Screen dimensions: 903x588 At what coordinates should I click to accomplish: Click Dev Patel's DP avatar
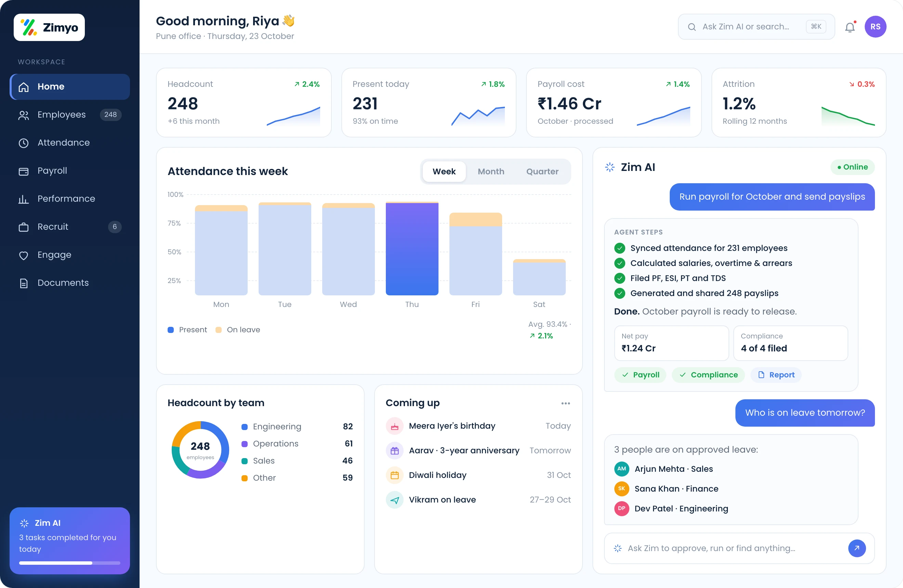pos(621,509)
